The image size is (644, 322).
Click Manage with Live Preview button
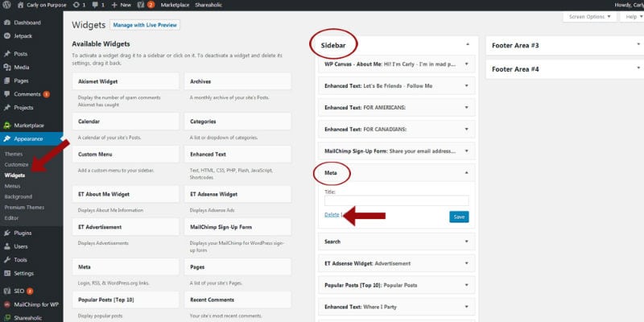click(145, 25)
